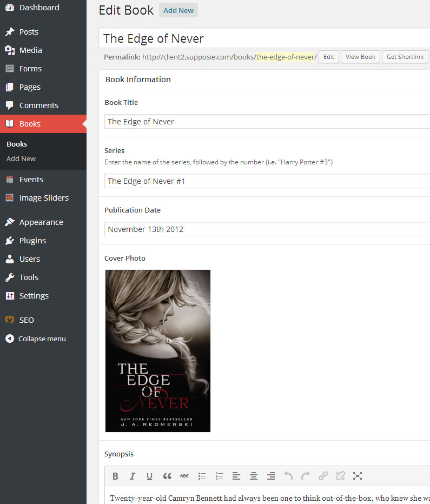Image resolution: width=430 pixels, height=504 pixels.
Task: Edit the permalink with Edit button
Action: [329, 57]
